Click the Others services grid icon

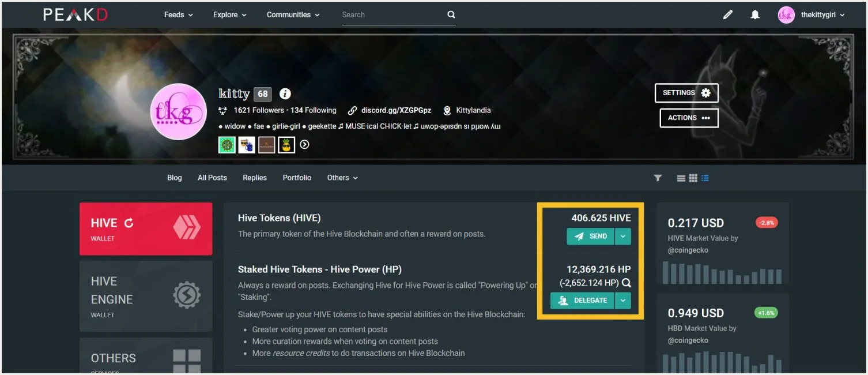click(187, 362)
